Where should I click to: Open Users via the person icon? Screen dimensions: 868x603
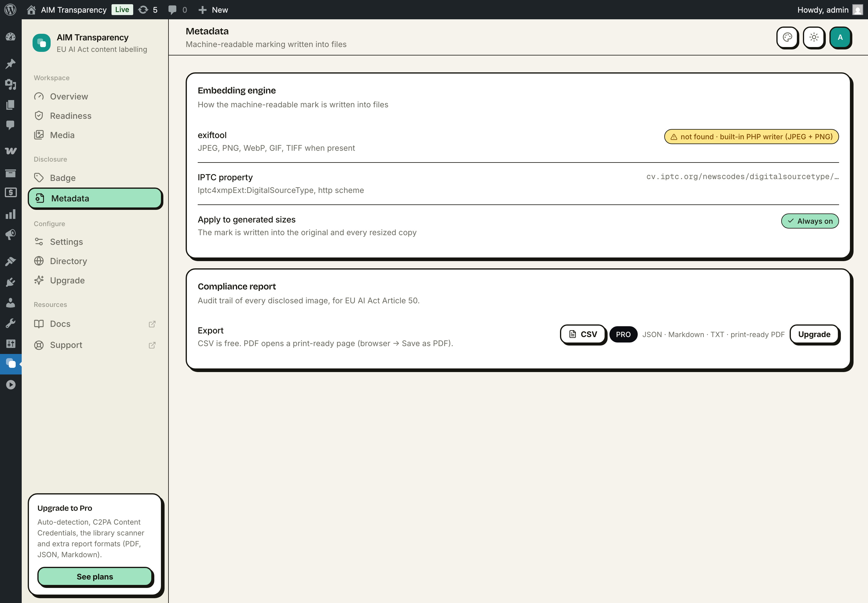coord(11,302)
